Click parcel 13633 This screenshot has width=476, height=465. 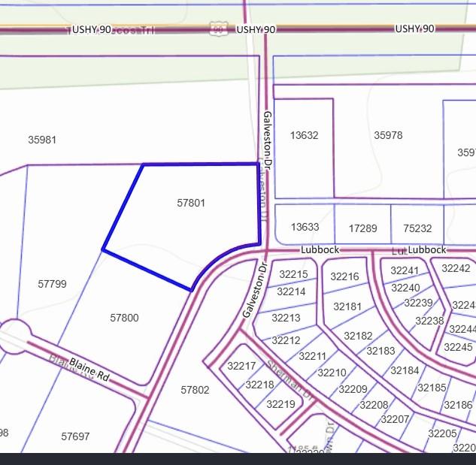click(x=305, y=227)
